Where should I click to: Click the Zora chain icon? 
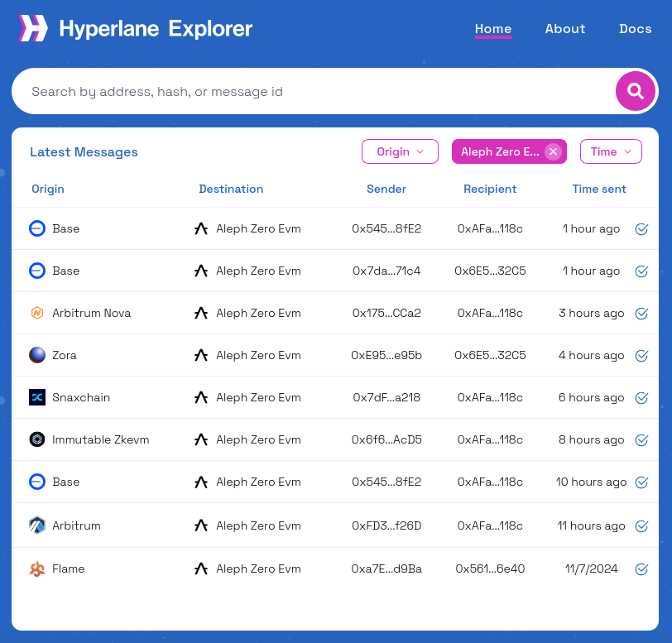(x=37, y=355)
